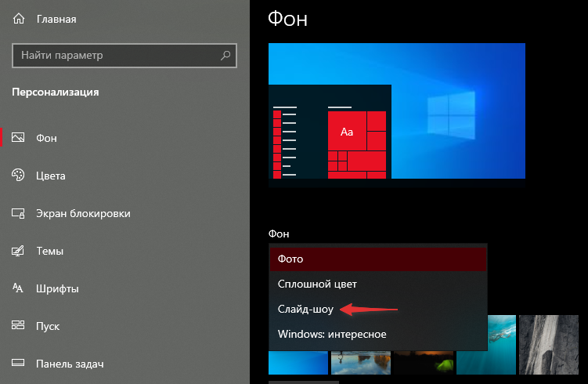Open Панель задач via its icon
Viewport: 588px width, 384px height.
(18, 364)
